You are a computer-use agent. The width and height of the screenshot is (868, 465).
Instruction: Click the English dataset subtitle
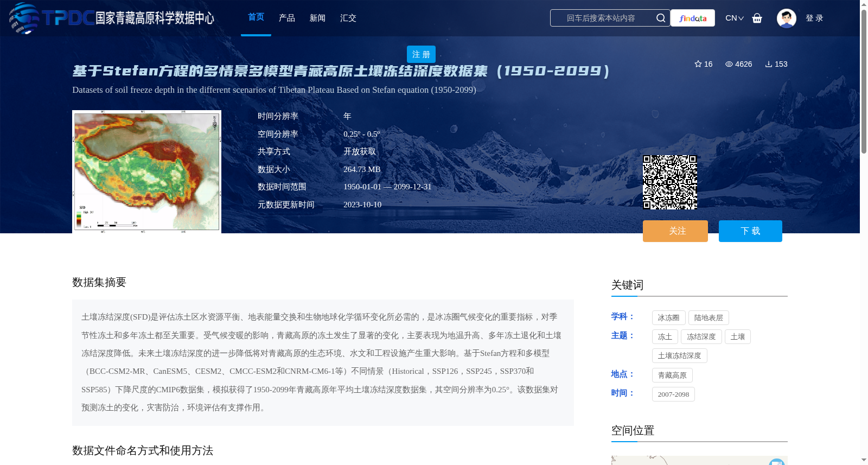[274, 90]
